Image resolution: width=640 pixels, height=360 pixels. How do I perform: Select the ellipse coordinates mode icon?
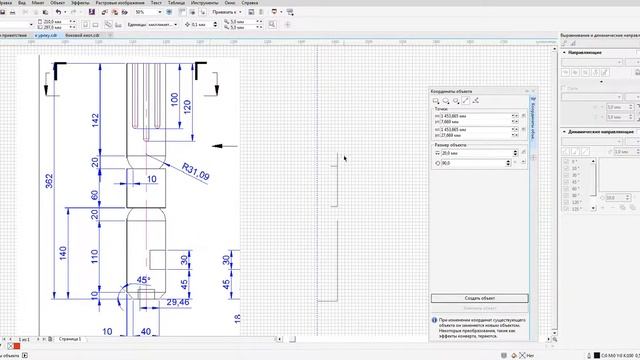coord(446,101)
